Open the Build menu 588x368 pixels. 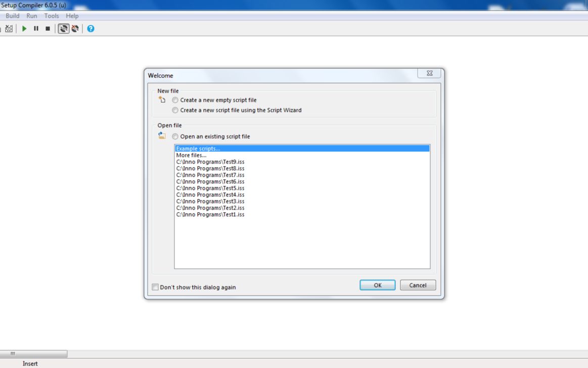pyautogui.click(x=12, y=16)
